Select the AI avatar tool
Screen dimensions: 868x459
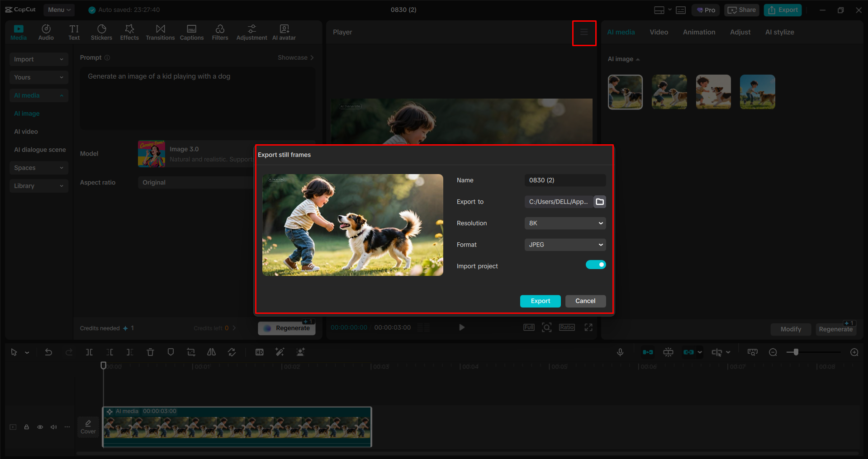284,32
